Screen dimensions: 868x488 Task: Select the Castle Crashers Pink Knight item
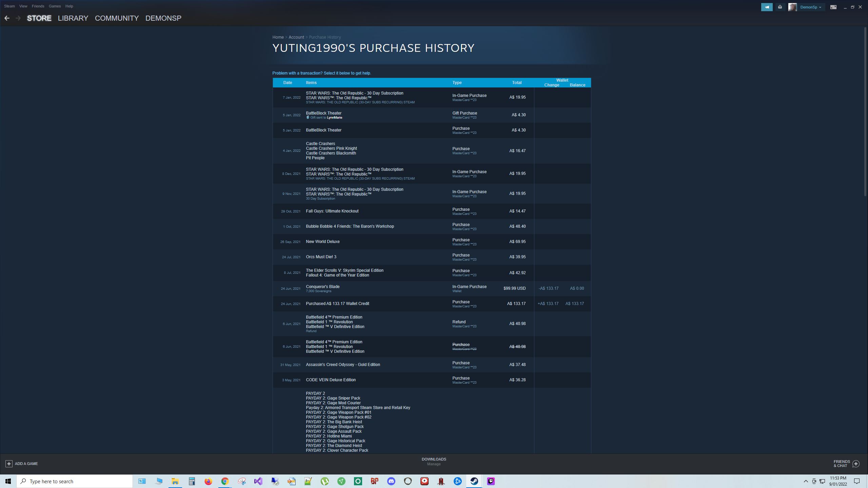point(331,148)
